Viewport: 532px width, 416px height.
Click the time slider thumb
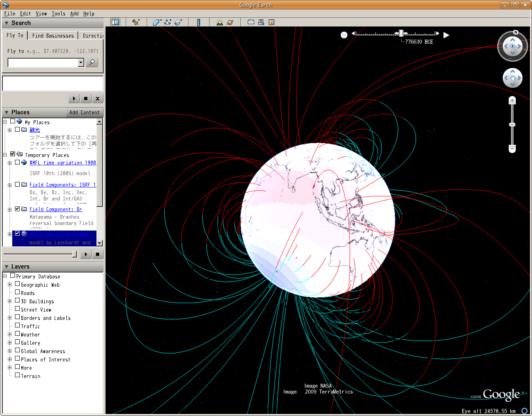click(401, 33)
